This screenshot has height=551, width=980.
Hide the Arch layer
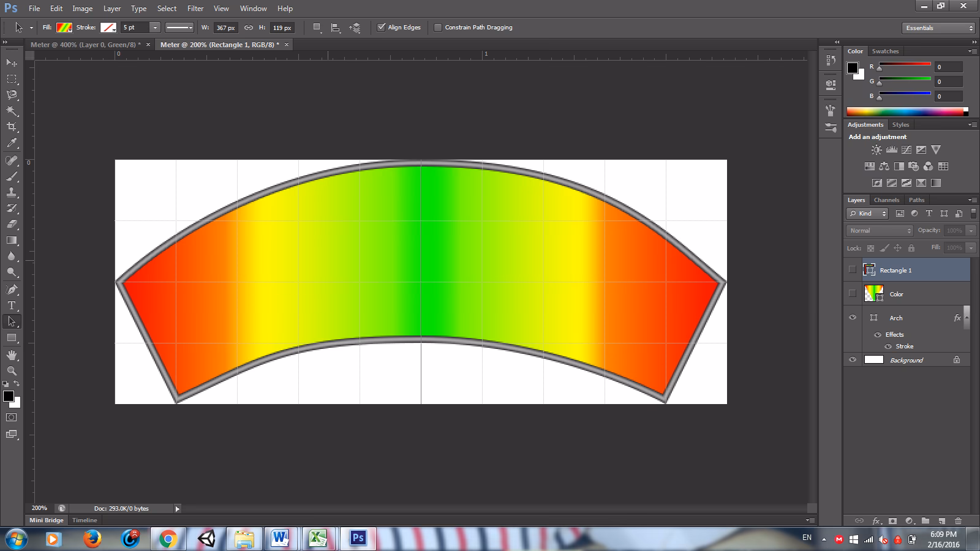coord(853,318)
